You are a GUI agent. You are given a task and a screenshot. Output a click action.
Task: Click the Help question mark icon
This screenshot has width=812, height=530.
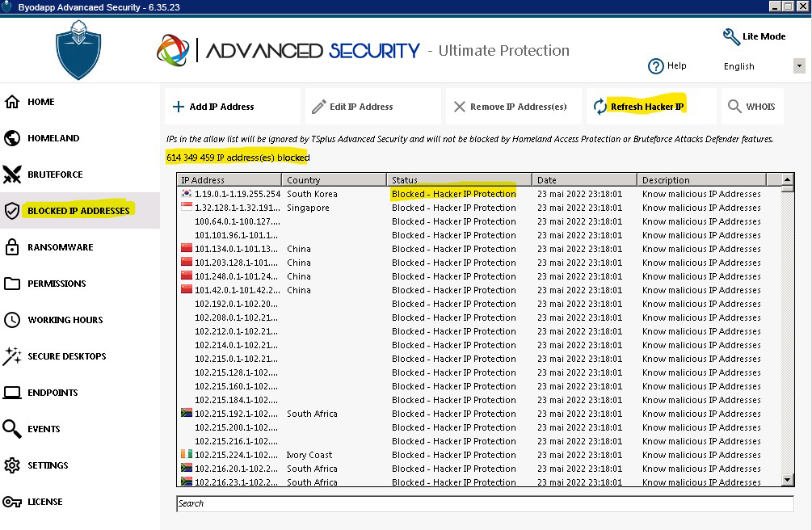click(x=655, y=66)
